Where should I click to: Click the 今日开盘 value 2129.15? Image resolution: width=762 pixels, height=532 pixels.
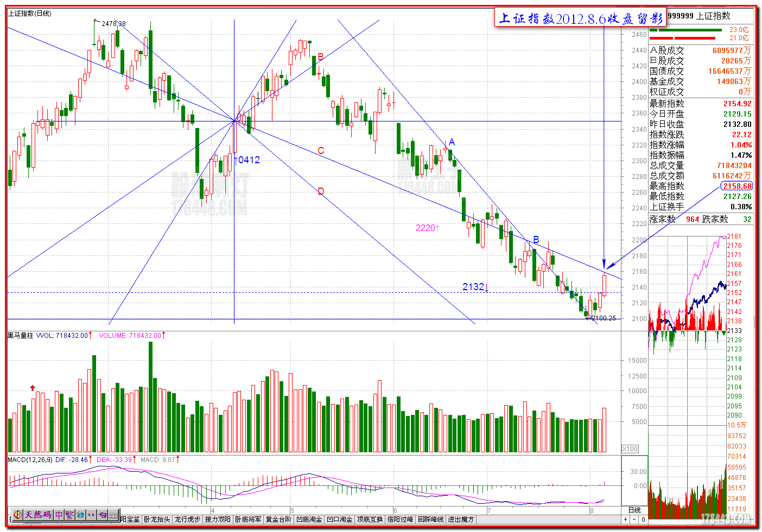[x=737, y=114]
